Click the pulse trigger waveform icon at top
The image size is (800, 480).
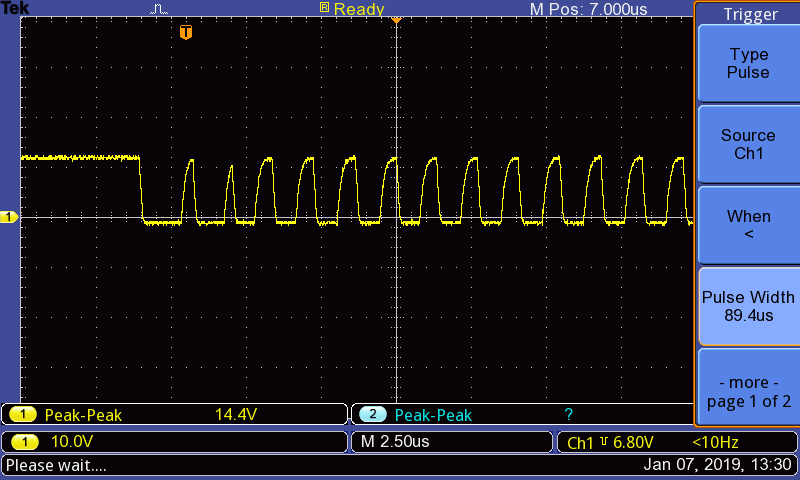(159, 9)
